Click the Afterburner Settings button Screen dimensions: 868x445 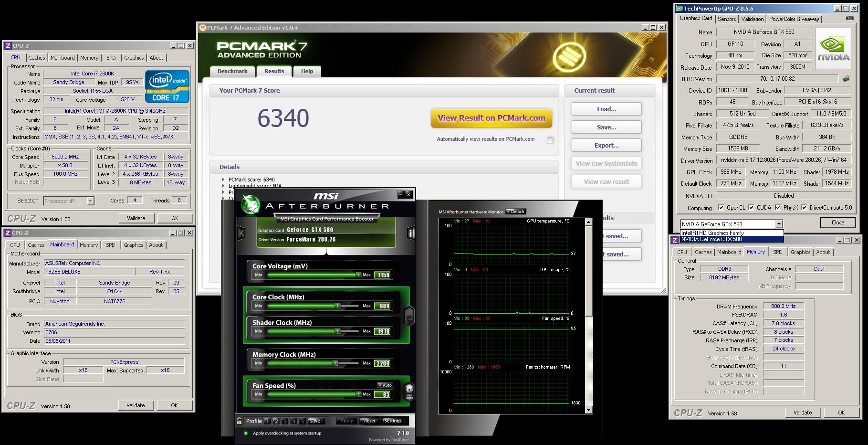tap(393, 421)
